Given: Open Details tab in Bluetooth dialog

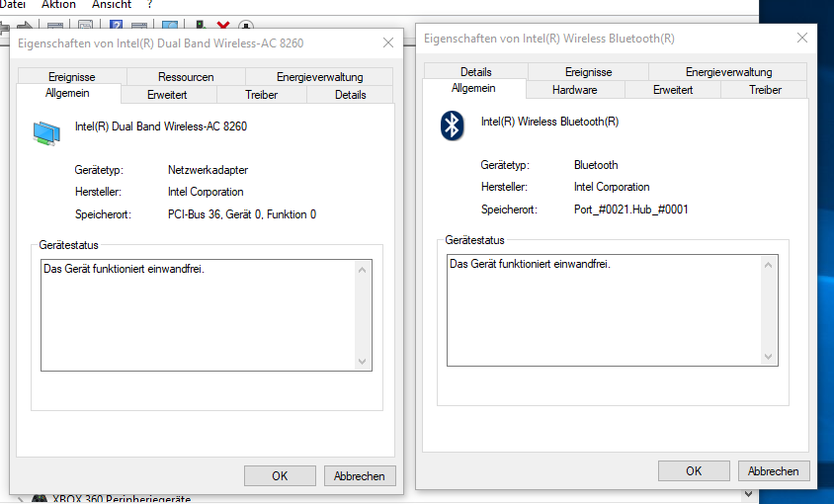Looking at the screenshot, I should pos(475,72).
